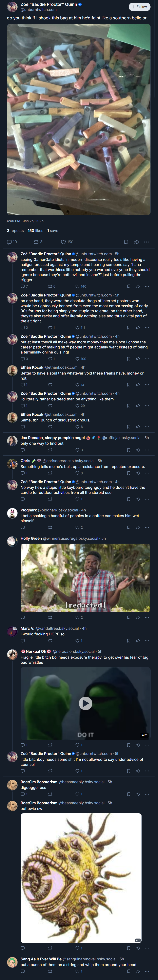Open options menu on Marc V.'s reply

147,641
